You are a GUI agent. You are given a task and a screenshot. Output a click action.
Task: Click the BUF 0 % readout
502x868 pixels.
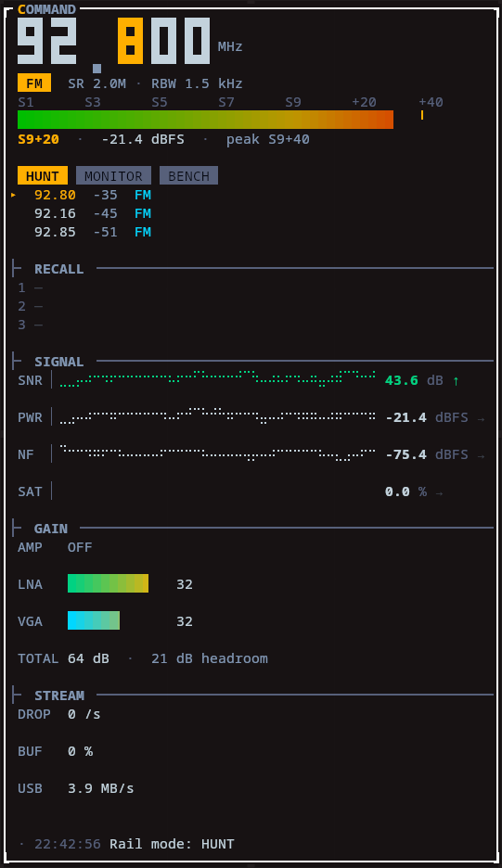pos(55,751)
